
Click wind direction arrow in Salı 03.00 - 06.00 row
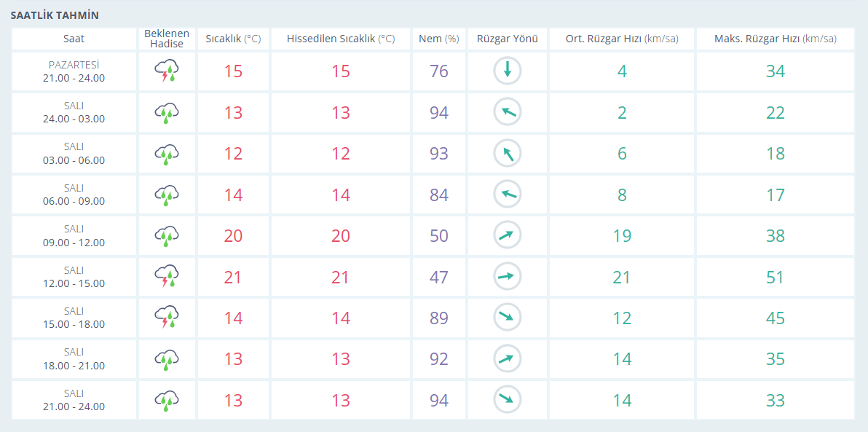point(508,154)
